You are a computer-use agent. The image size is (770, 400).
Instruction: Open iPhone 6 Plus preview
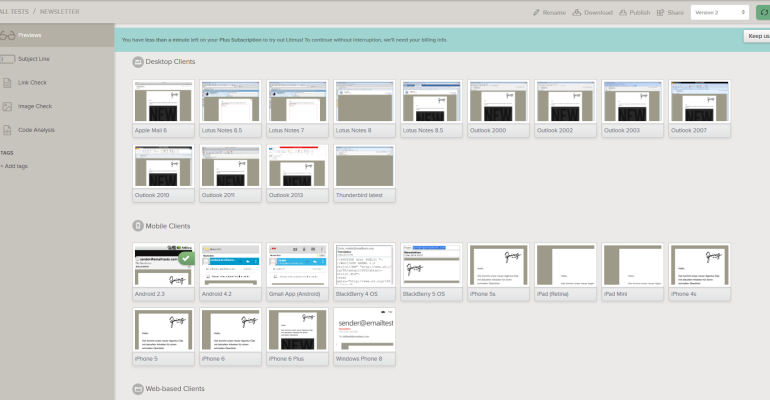point(297,336)
